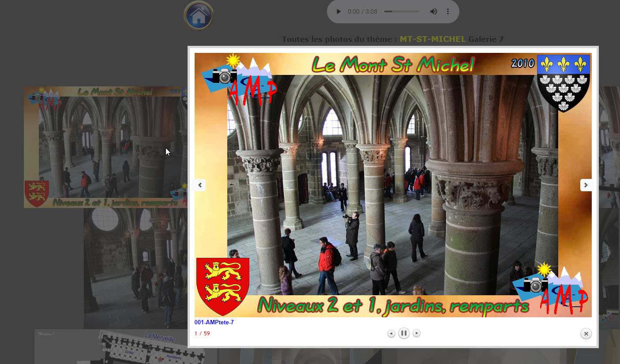620x364 pixels.
Task: Close the photo lightbox
Action: tap(586, 334)
